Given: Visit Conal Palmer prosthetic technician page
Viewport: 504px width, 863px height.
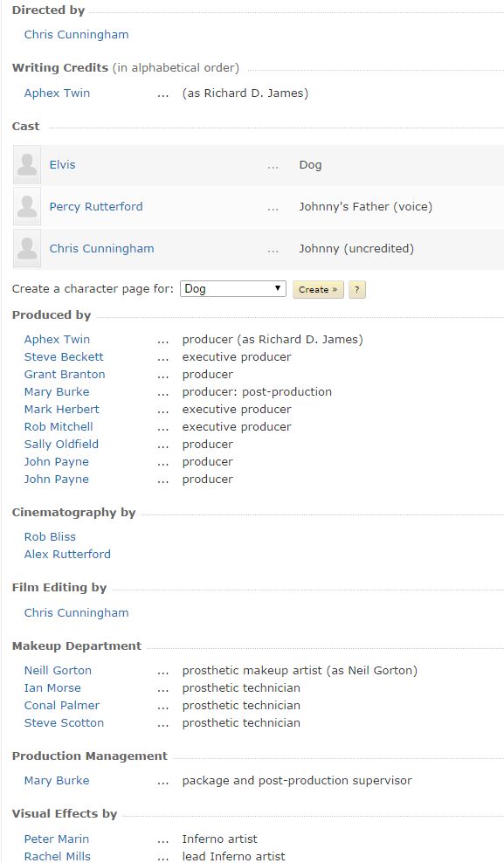Looking at the screenshot, I should pos(62,705).
